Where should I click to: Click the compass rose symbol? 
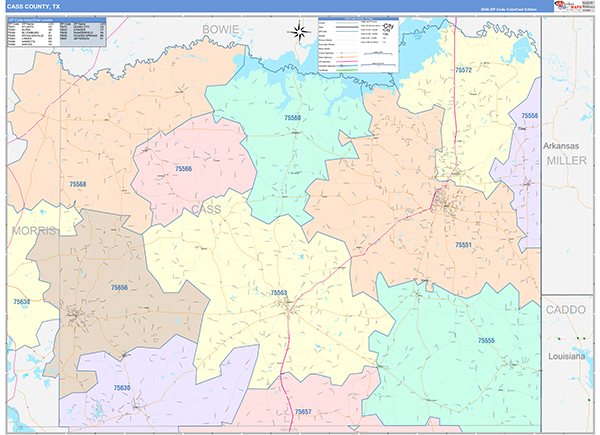[x=300, y=32]
